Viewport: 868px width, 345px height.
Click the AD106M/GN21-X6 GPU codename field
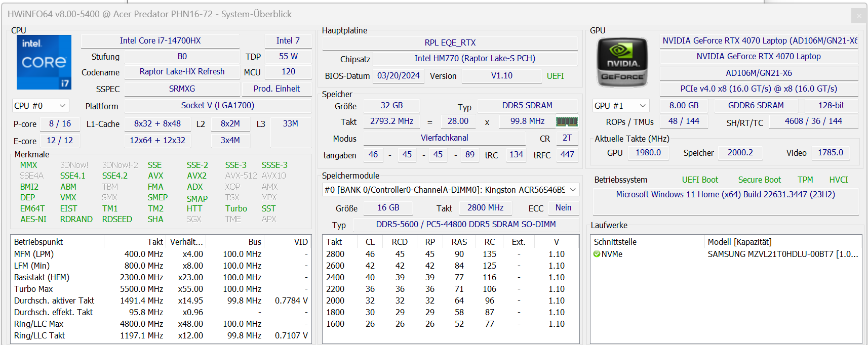pyautogui.click(x=759, y=73)
